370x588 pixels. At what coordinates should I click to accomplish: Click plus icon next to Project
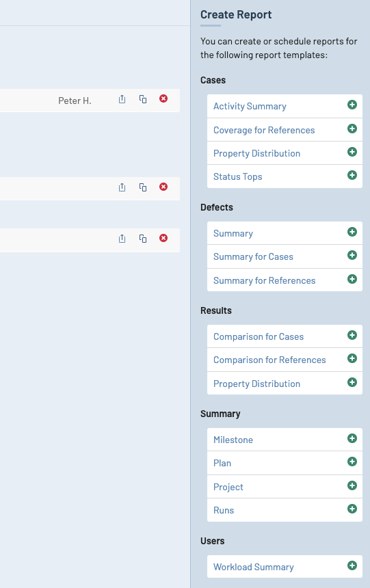(x=352, y=485)
